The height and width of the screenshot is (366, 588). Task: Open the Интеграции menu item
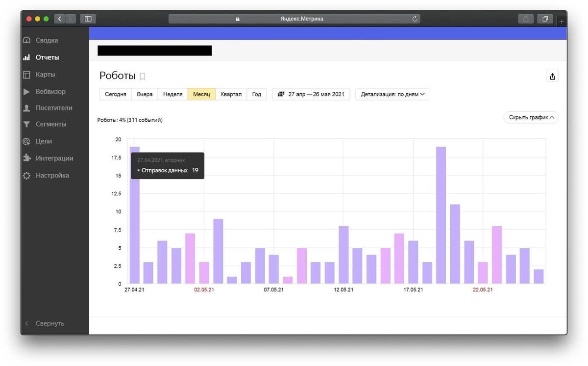tap(55, 158)
